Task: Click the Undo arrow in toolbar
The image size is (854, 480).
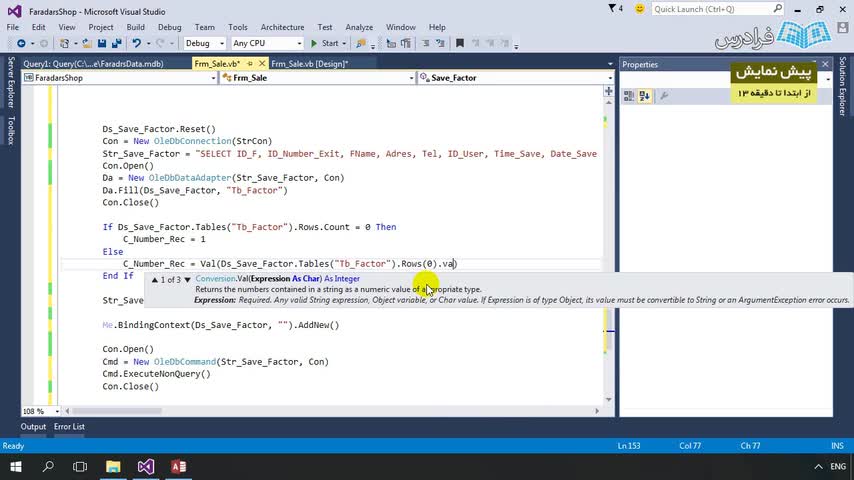Action: coord(136,43)
